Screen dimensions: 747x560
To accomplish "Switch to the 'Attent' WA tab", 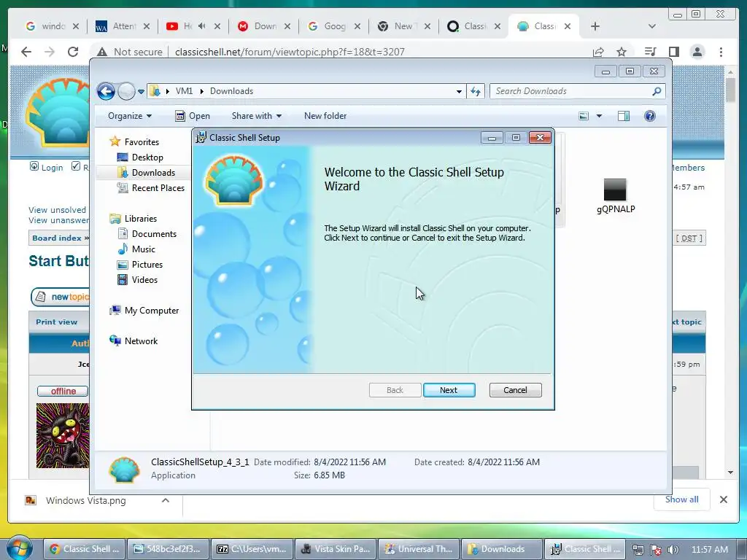I will (x=123, y=26).
